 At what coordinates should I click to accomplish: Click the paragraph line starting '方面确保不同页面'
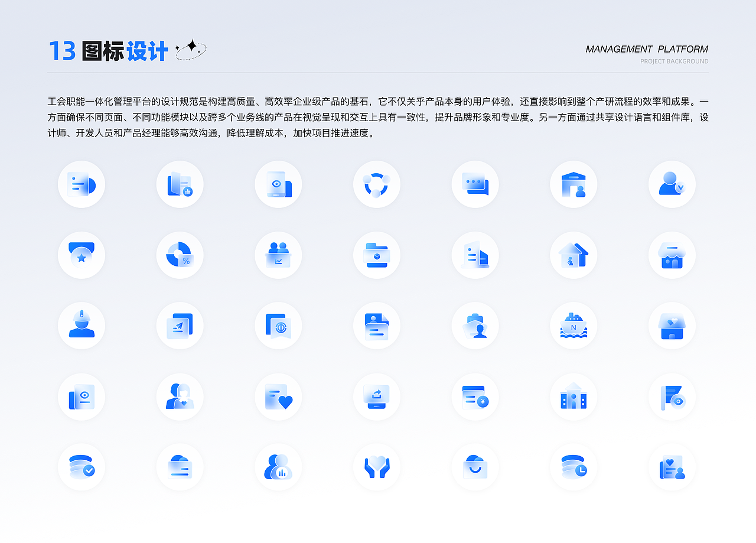(x=378, y=117)
